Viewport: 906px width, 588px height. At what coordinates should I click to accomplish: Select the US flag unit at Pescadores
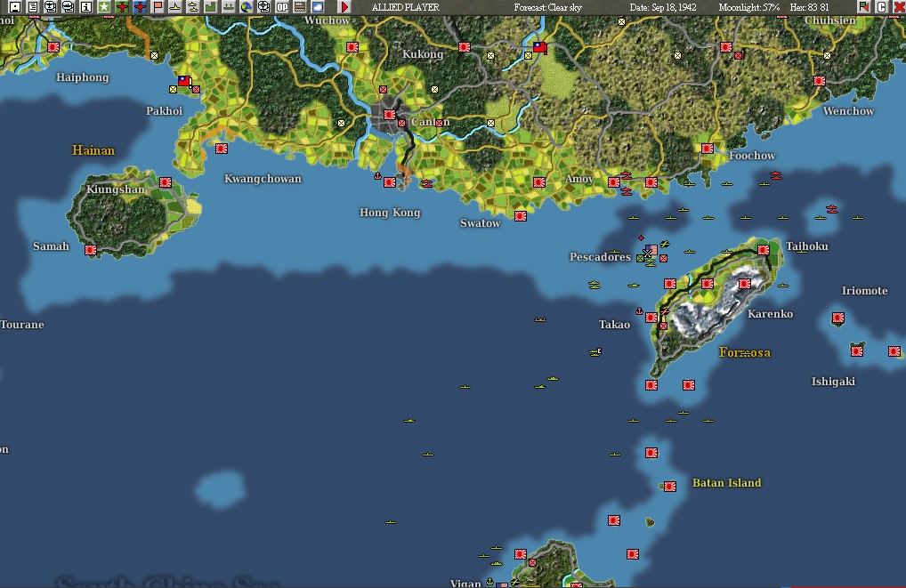[651, 250]
